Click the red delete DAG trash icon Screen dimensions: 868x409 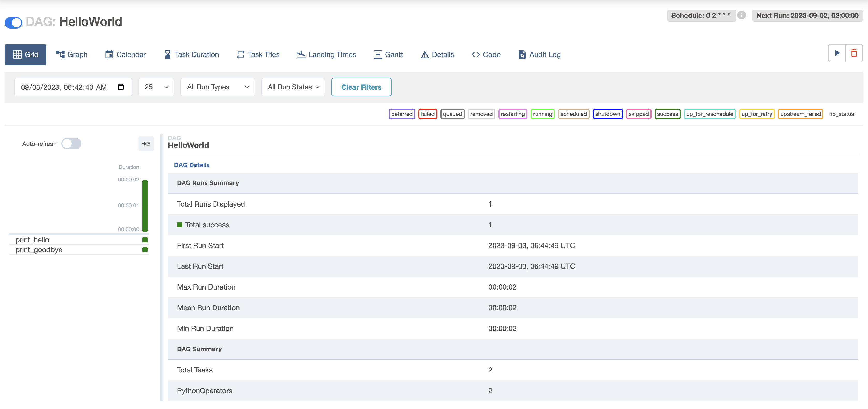point(854,53)
